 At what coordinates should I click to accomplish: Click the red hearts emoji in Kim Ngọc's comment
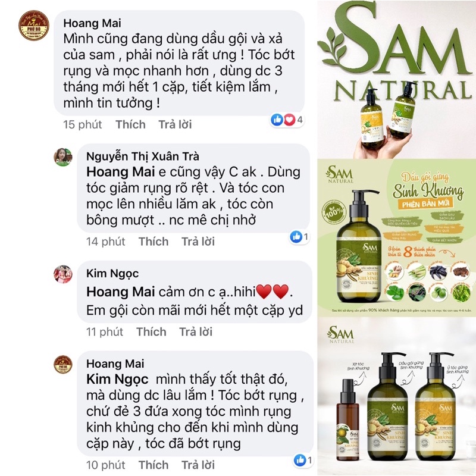point(273,292)
